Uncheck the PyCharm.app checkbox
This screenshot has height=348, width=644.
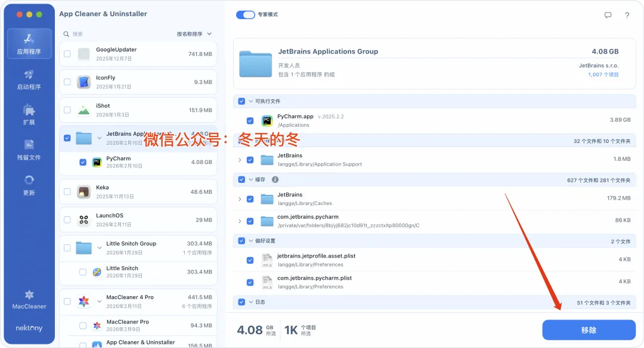[x=250, y=120]
